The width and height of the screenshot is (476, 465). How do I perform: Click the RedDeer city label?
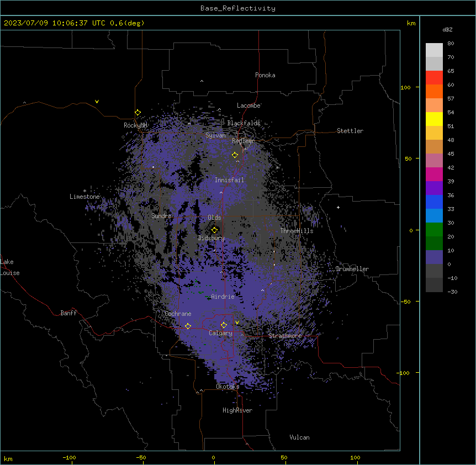click(244, 141)
